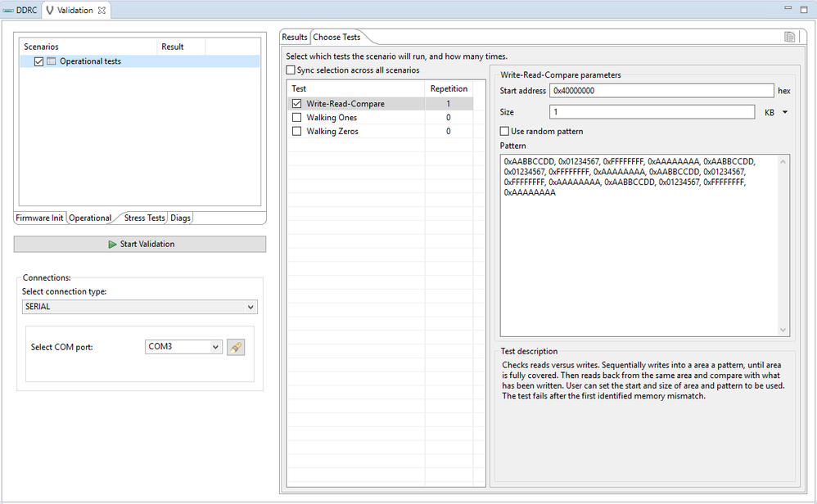The height and width of the screenshot is (504, 817).
Task: Click the Scenarios column header
Action: 88,47
